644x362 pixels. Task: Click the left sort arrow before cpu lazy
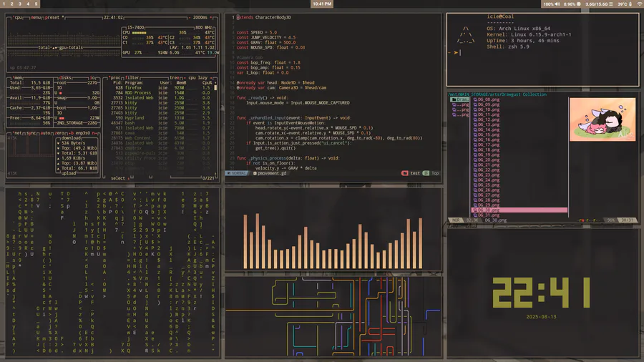[x=185, y=77]
